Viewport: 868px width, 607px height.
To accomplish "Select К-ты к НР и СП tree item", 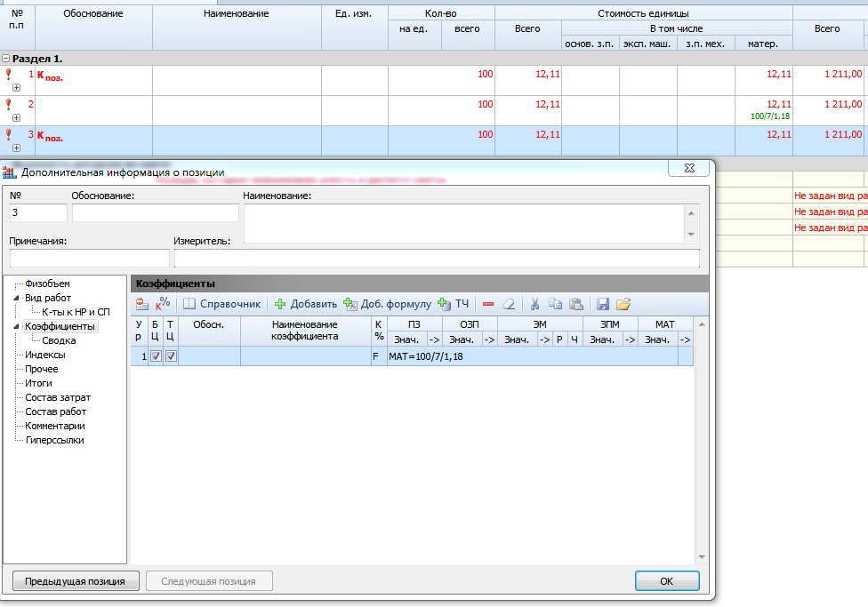I will pyautogui.click(x=76, y=312).
